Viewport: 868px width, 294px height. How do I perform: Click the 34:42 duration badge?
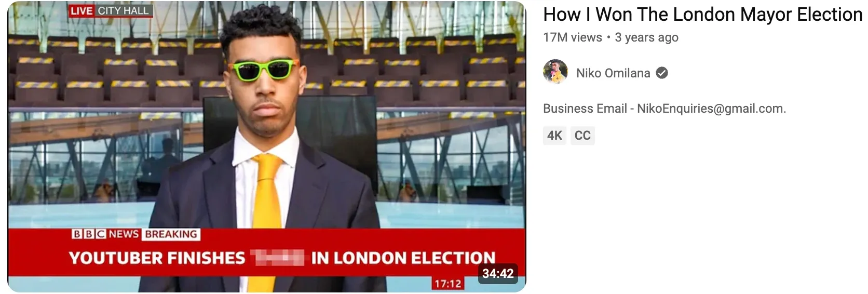(497, 274)
